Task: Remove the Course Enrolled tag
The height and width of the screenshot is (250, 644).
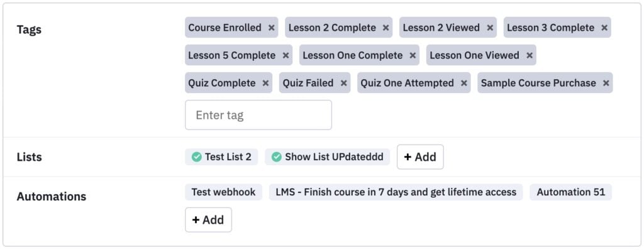Action: tap(271, 28)
